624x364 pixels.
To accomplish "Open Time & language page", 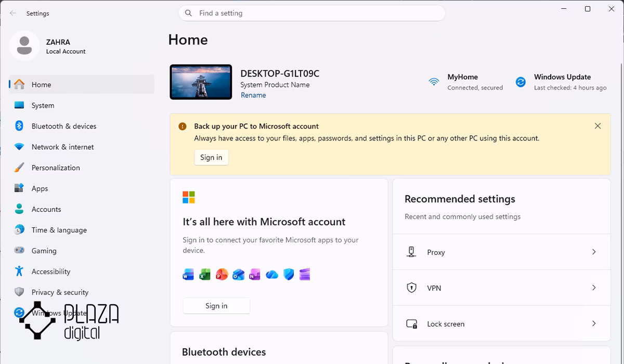I will (x=82, y=230).
